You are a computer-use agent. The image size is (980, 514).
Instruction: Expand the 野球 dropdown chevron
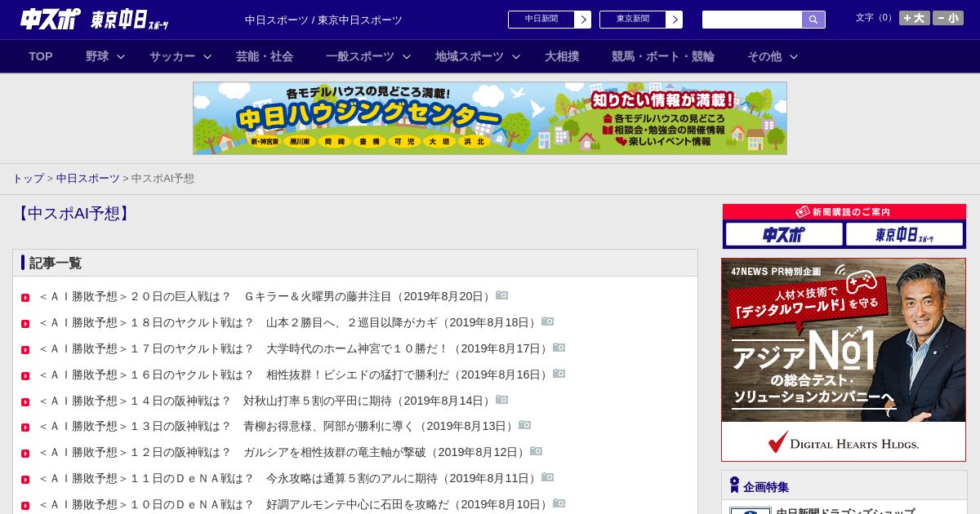tap(121, 56)
